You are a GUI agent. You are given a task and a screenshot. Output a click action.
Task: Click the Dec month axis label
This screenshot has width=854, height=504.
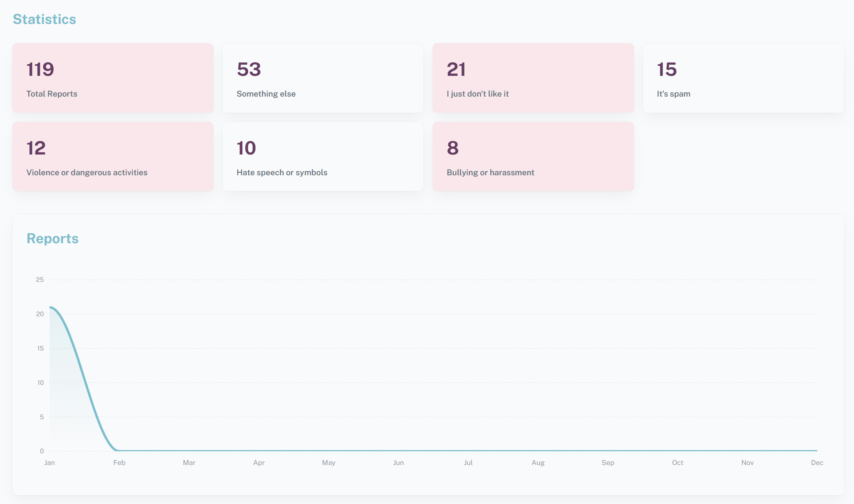(x=817, y=463)
